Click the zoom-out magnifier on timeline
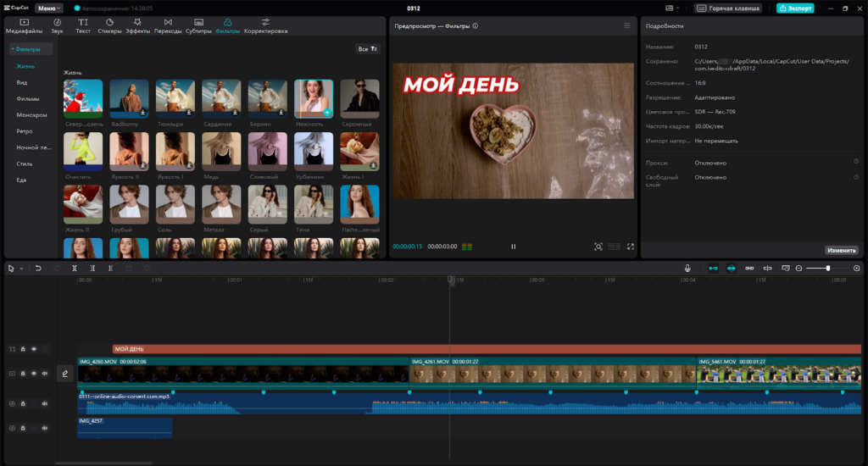 pyautogui.click(x=798, y=268)
